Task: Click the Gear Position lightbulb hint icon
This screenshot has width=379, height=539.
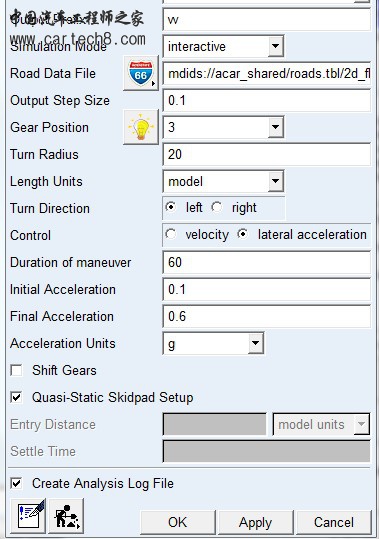Action: (141, 127)
